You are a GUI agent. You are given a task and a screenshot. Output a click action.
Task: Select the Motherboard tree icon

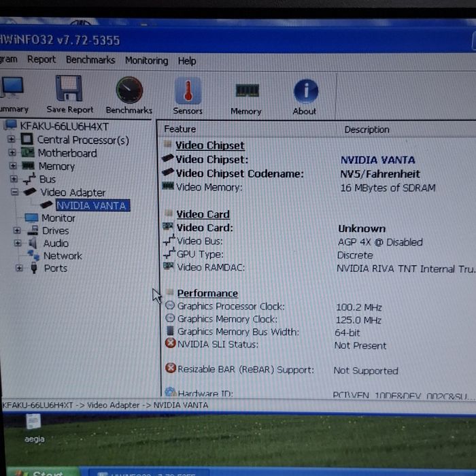28,152
